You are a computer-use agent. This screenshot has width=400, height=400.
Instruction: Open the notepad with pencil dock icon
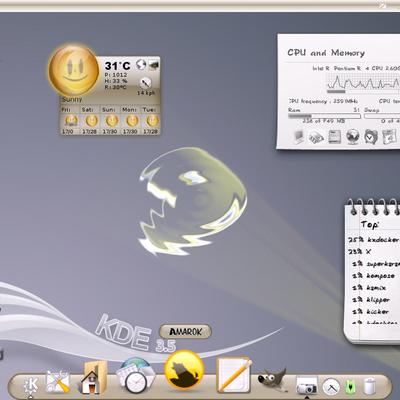click(234, 375)
